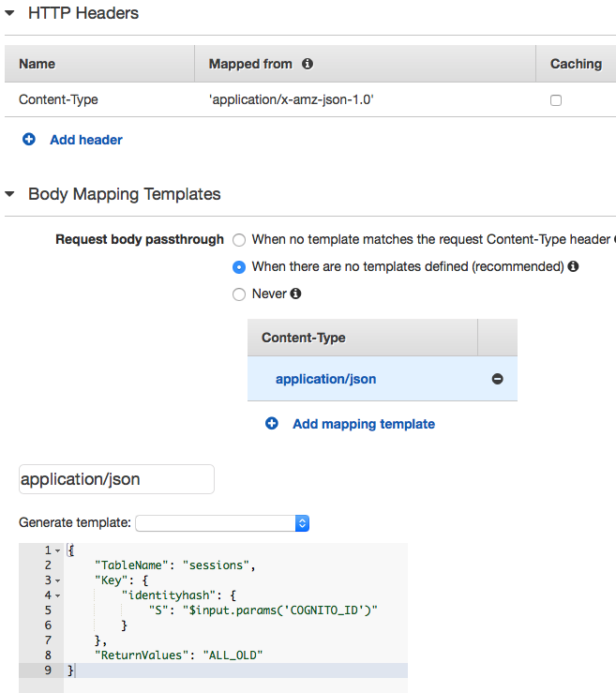Choose 'When there are no templates defined' radio
Viewport: 616px width, 693px height.
(239, 267)
